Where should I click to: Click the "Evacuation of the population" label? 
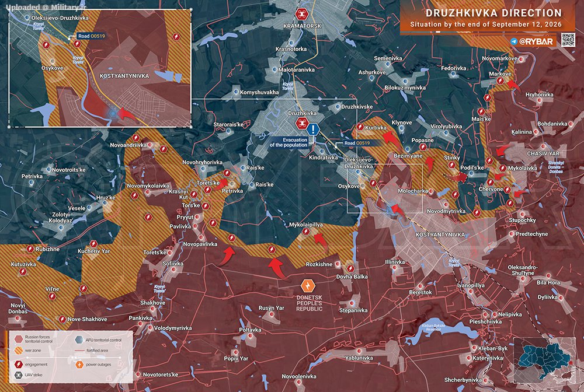click(288, 142)
